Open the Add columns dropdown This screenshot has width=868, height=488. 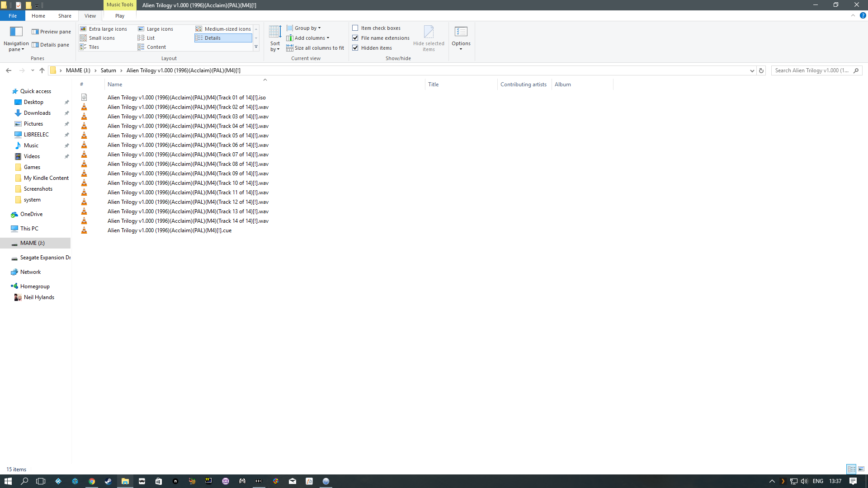tap(308, 38)
